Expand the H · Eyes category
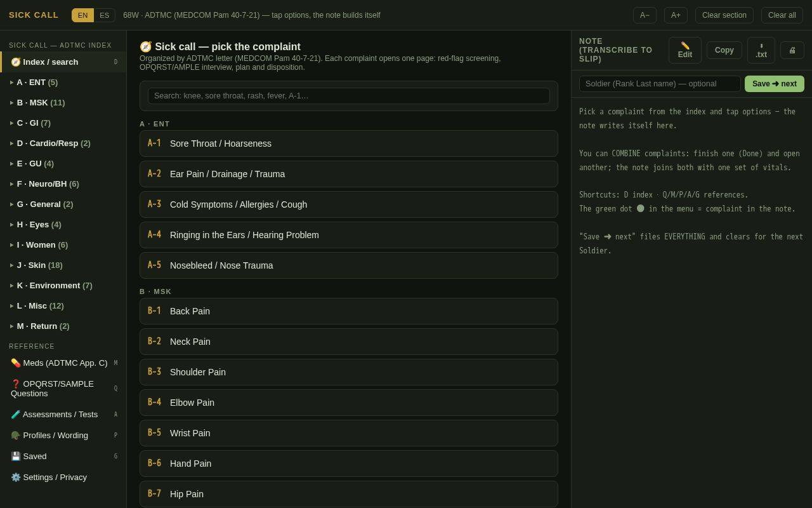The image size is (812, 508). click(x=63, y=225)
